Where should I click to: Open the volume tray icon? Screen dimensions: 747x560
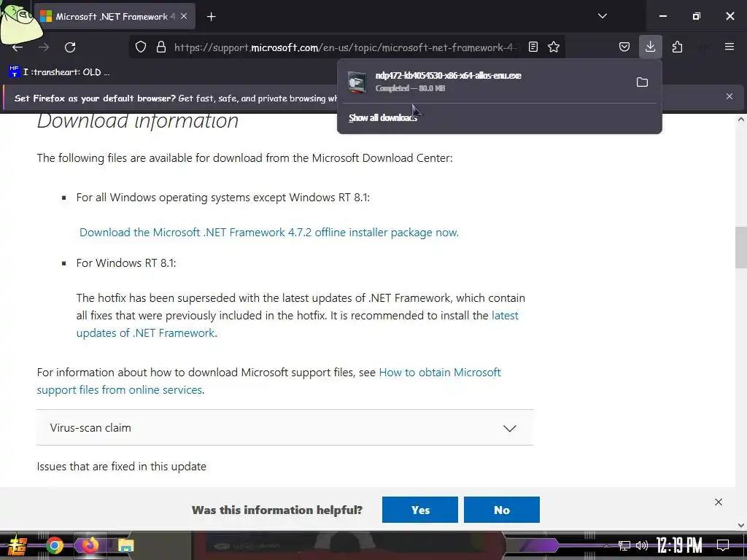click(x=642, y=545)
